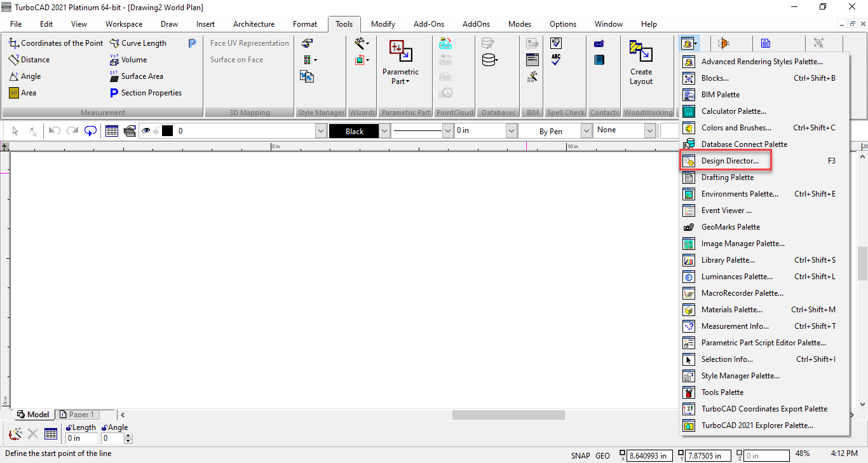The height and width of the screenshot is (463, 868).
Task: Open Style Manager Palette entry
Action: click(x=764, y=376)
